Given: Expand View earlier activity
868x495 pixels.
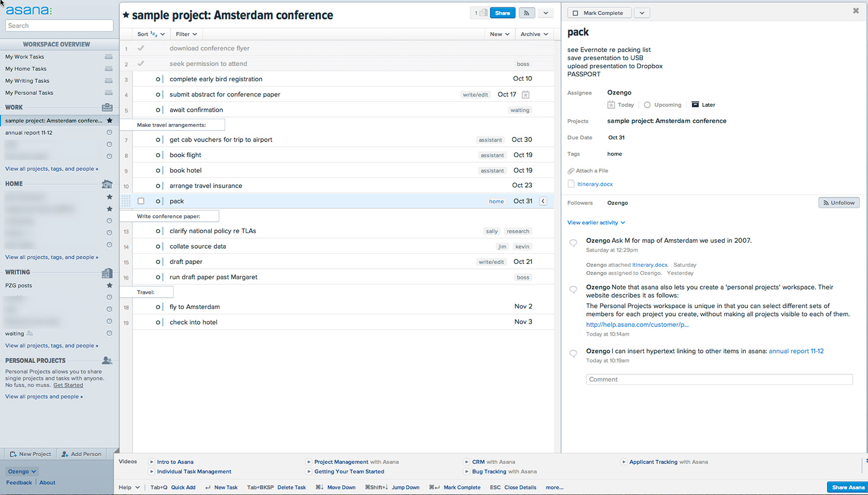Looking at the screenshot, I should (x=596, y=223).
